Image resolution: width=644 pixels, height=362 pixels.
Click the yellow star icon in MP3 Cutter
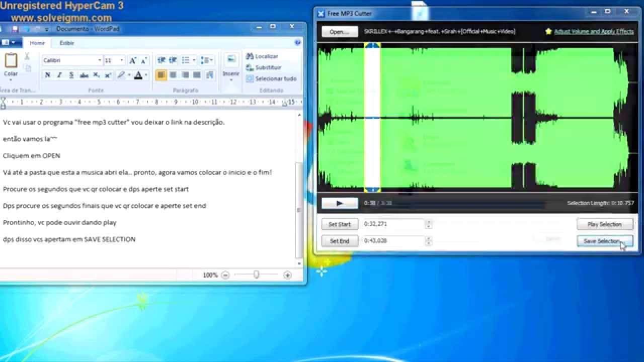[x=548, y=31]
